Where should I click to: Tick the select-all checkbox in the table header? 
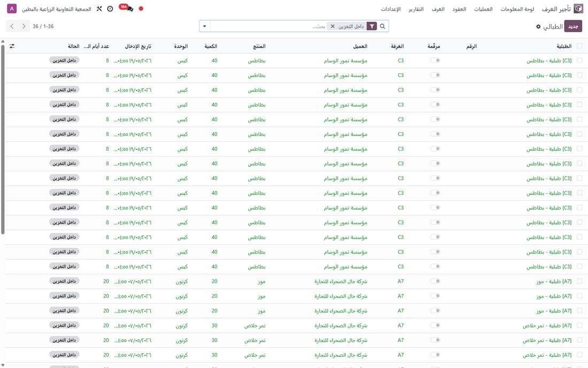579,46
